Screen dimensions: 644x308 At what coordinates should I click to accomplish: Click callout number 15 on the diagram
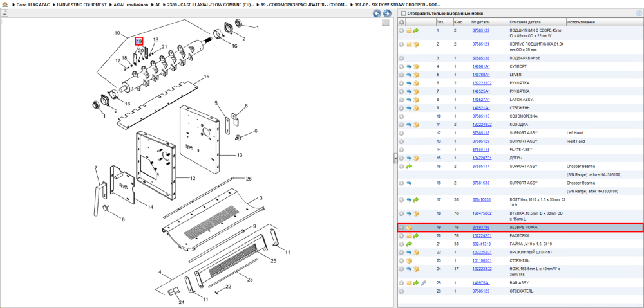pos(207,77)
